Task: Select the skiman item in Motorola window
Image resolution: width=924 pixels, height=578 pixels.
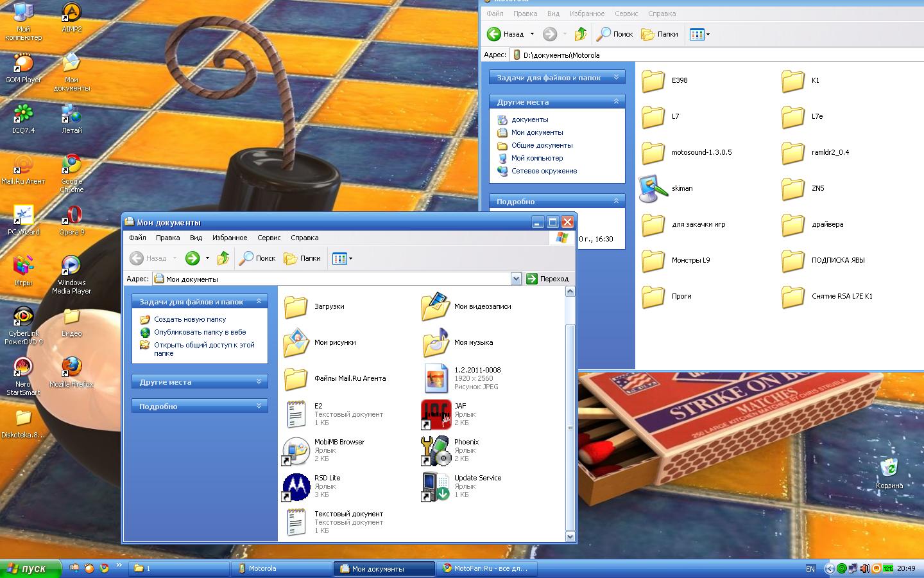Action: pyautogui.click(x=653, y=188)
